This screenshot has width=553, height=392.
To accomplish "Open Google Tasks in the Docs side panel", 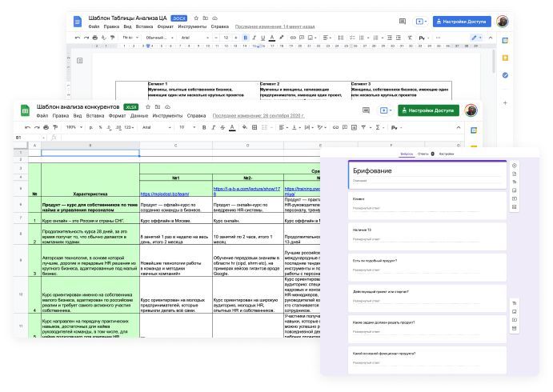I will click(x=505, y=75).
